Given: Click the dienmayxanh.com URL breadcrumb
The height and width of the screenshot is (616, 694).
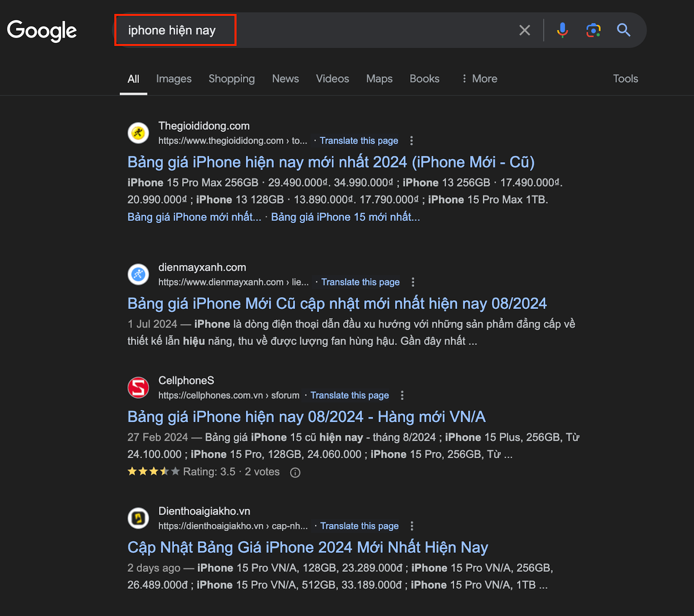Looking at the screenshot, I should point(233,282).
